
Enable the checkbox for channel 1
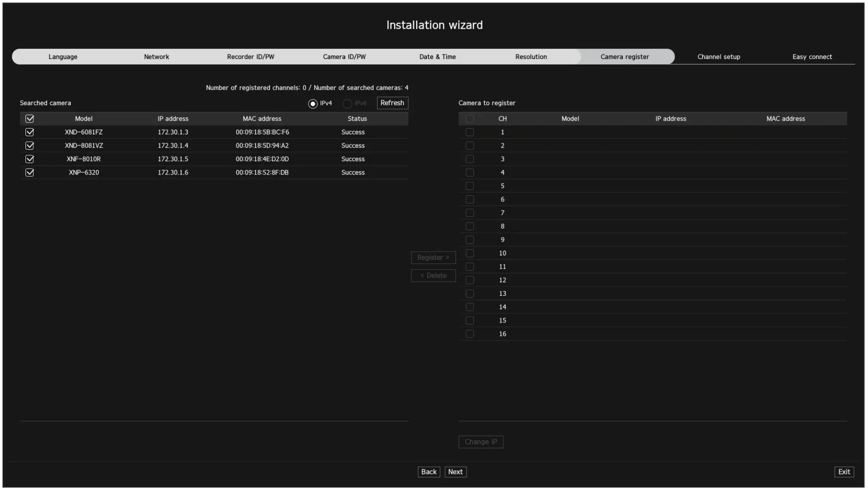point(470,132)
